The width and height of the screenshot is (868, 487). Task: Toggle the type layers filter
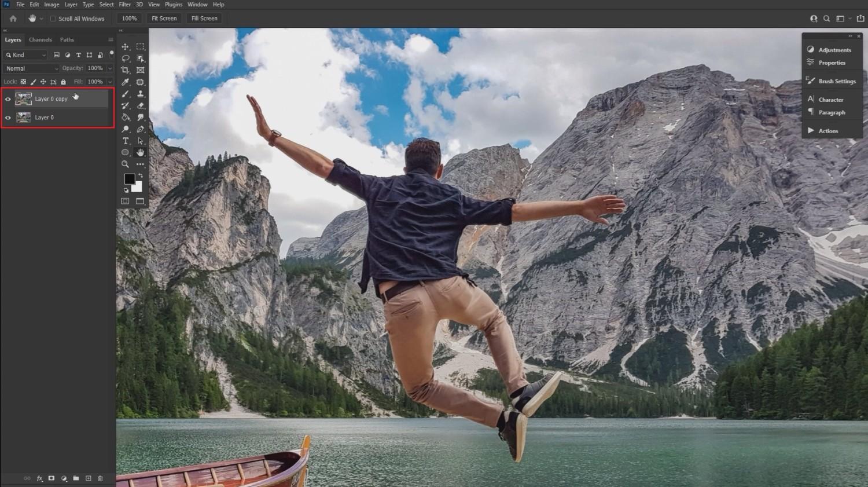[78, 55]
